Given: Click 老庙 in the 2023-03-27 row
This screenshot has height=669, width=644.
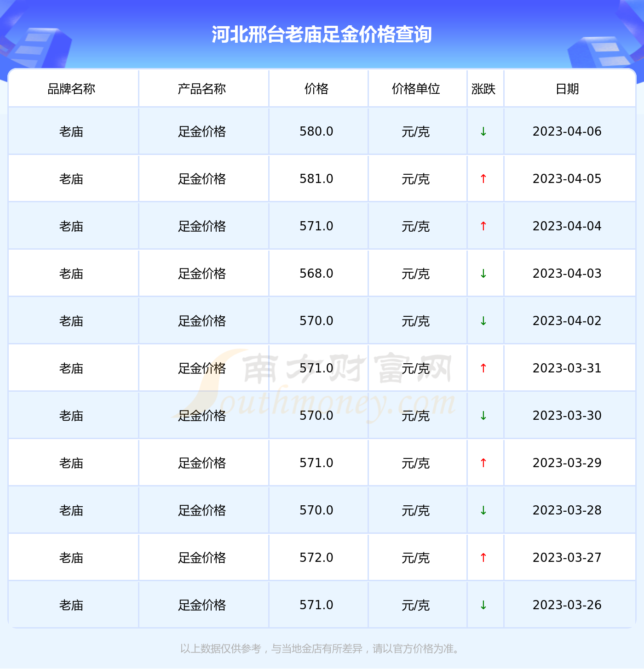Looking at the screenshot, I should [71, 558].
